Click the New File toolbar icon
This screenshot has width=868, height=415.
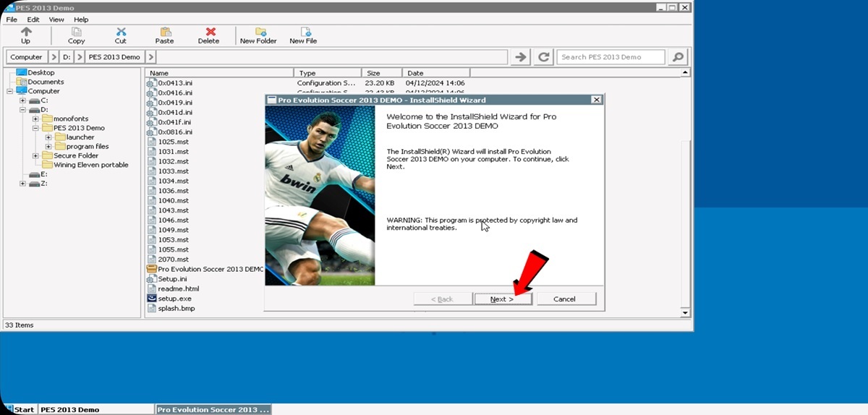pos(303,32)
